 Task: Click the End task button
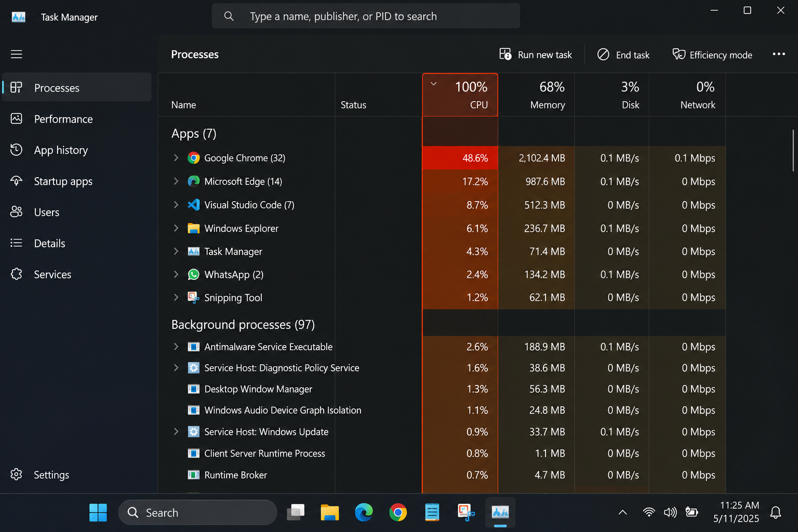point(623,55)
